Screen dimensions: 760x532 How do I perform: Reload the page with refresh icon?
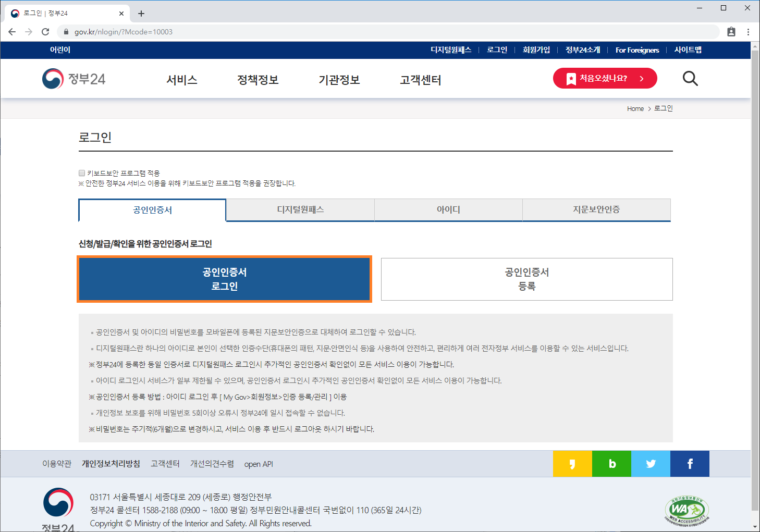pos(45,32)
